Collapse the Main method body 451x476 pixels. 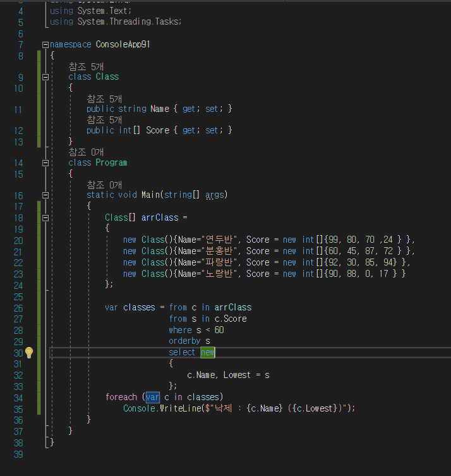(x=45, y=195)
